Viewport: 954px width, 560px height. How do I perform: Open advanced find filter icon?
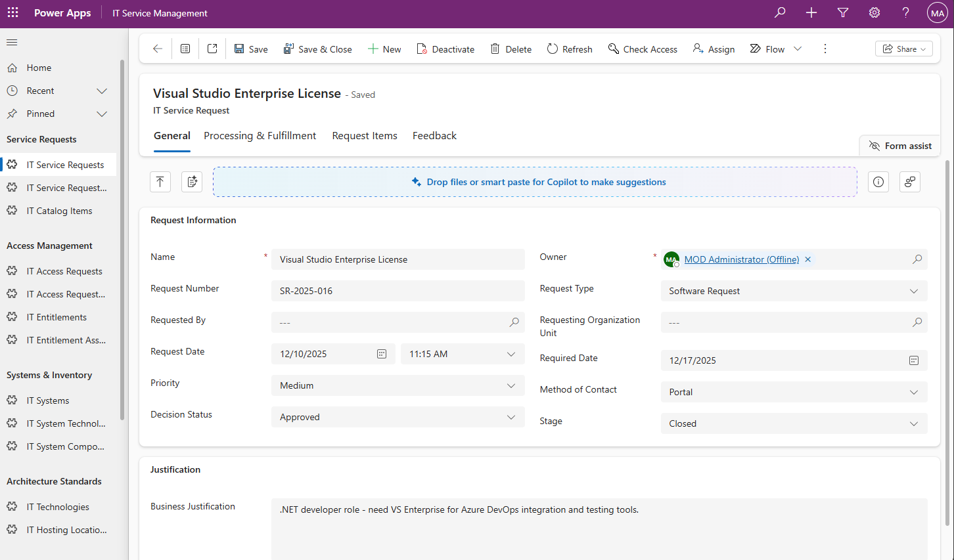(843, 12)
